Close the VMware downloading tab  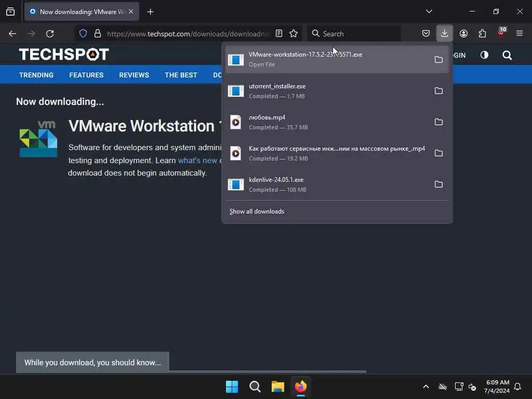point(131,12)
